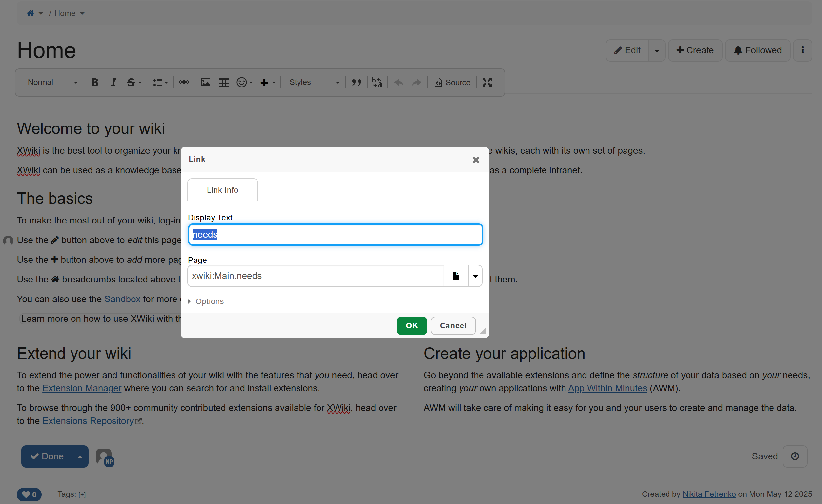Image resolution: width=822 pixels, height=504 pixels.
Task: Click the home breadcrumb icon
Action: click(x=31, y=13)
